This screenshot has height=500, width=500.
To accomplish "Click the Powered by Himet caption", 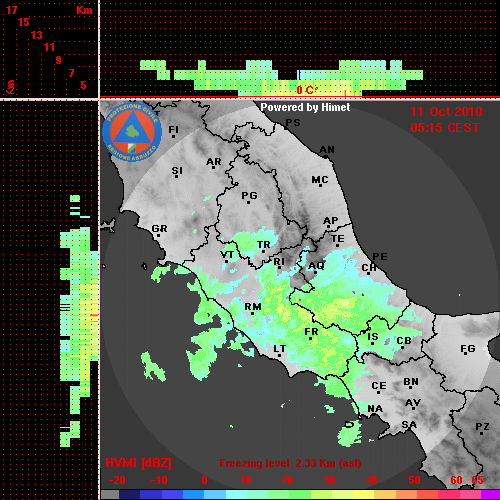I will click(305, 107).
